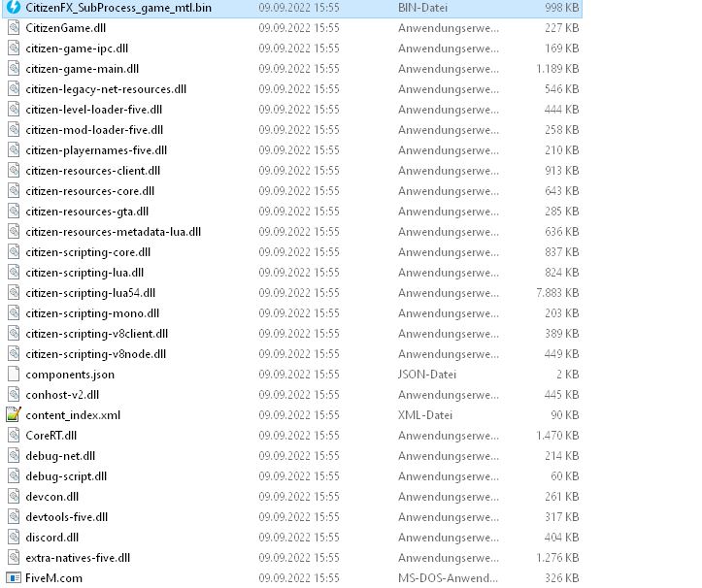Image resolution: width=702 pixels, height=588 pixels.
Task: Click date cell of components.json row
Action: 299,375
